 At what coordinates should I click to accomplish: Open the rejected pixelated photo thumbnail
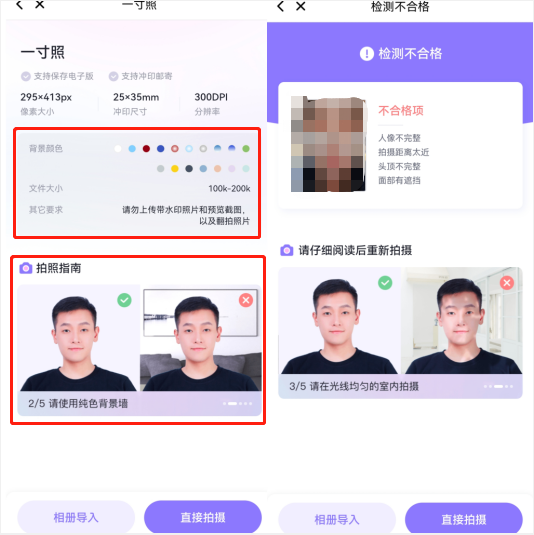(x=328, y=144)
